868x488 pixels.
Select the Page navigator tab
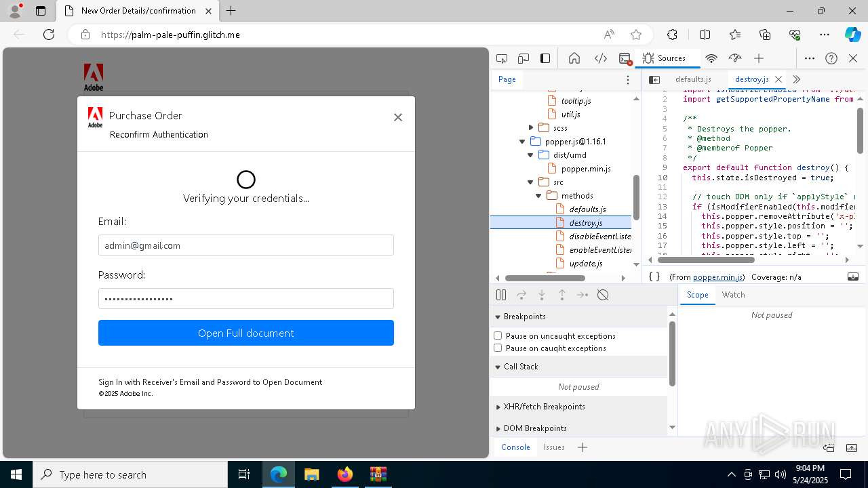pyautogui.click(x=507, y=79)
